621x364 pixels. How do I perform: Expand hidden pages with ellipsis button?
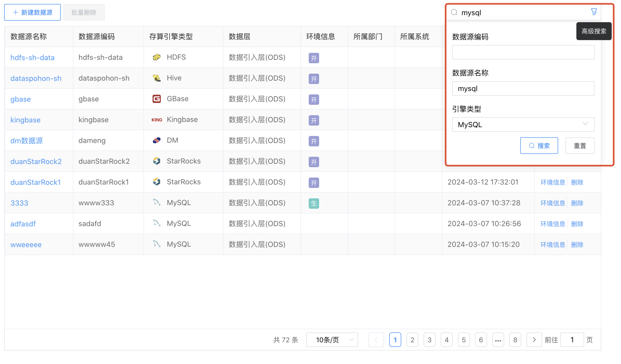click(x=498, y=340)
